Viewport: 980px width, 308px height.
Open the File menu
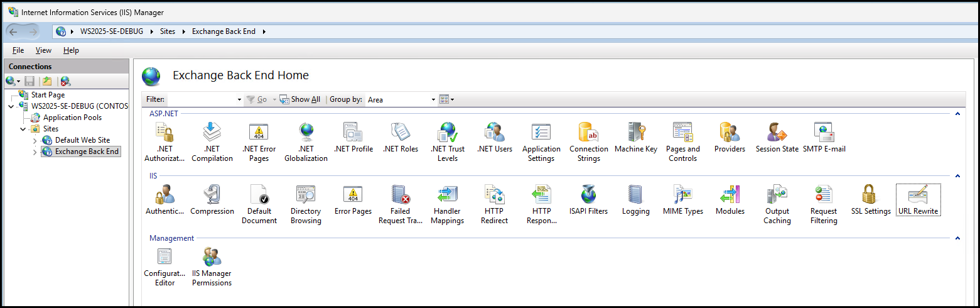coord(18,50)
